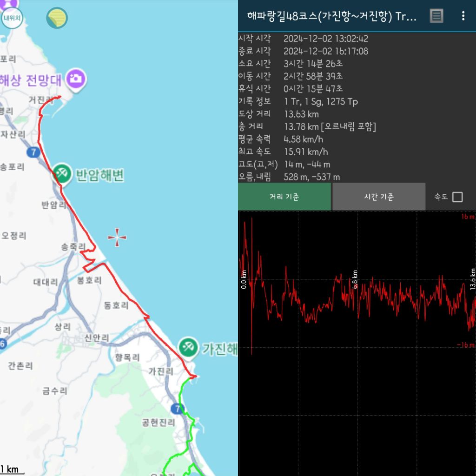Tap the -16 m label on the elevation graph
The width and height of the screenshot is (476, 476).
466,345
